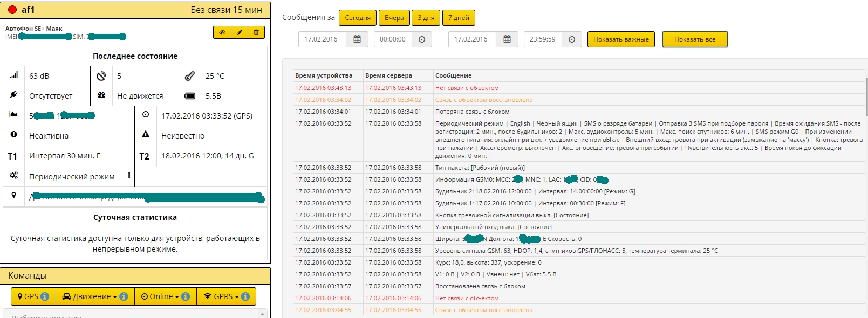
Task: Click the start date field 17.02.2016
Action: 322,39
